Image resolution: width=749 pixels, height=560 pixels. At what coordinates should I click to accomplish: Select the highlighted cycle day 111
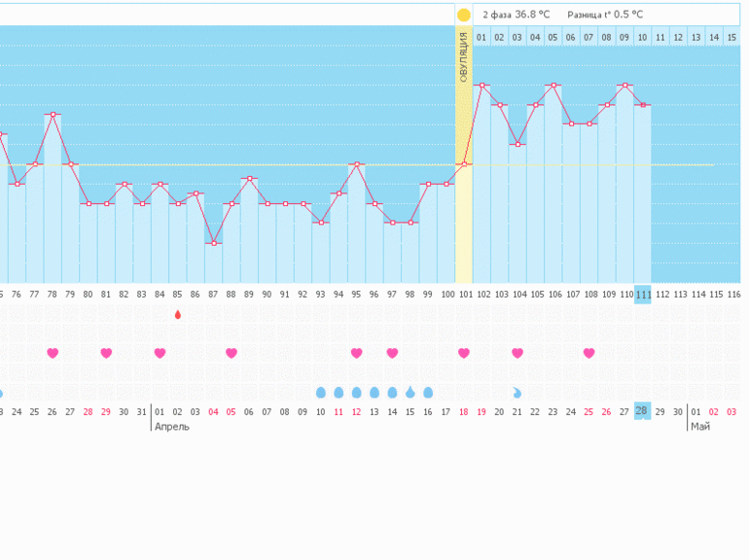coord(642,294)
